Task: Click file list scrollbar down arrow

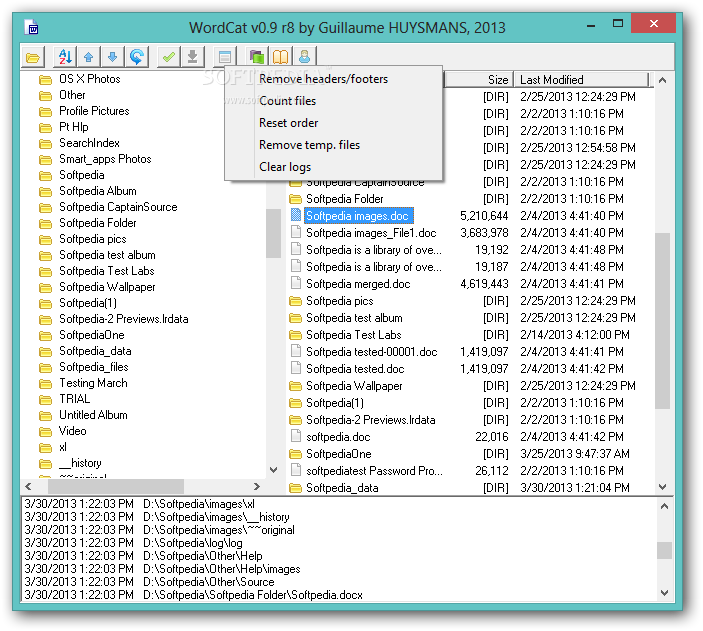Action: 663,487
